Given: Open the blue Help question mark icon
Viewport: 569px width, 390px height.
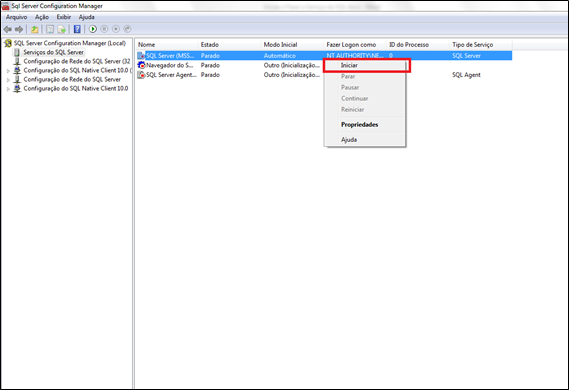Looking at the screenshot, I should tap(77, 29).
